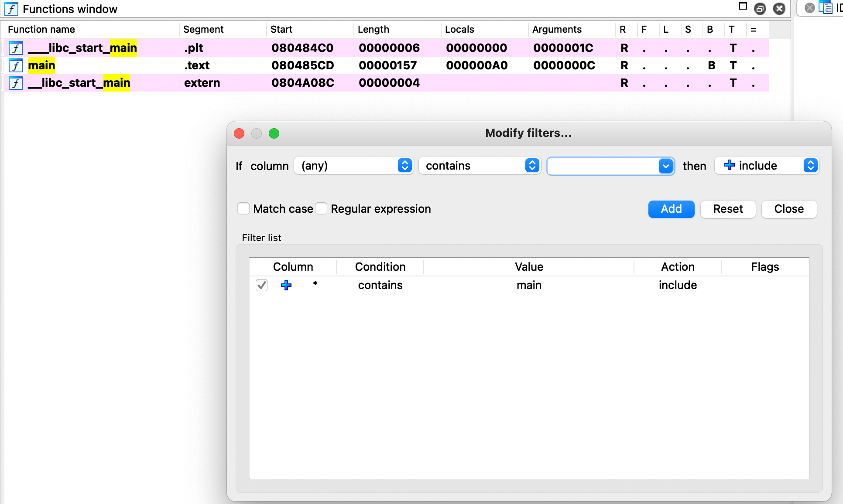Click the Close button in filter dialog
The width and height of the screenshot is (843, 504).
tap(789, 209)
